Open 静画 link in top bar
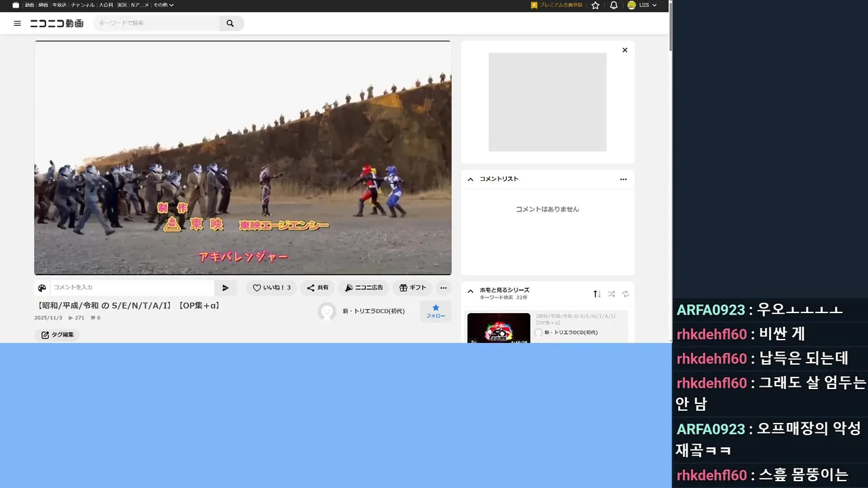 point(43,5)
